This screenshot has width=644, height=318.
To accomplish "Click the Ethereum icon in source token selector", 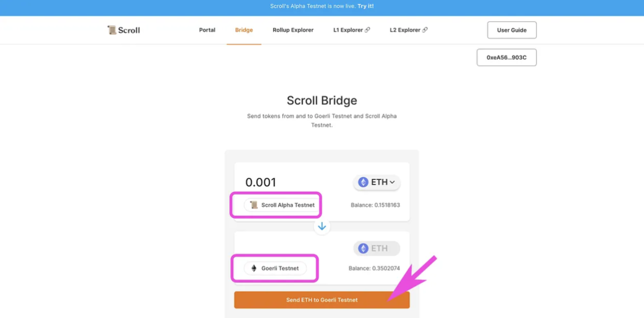I will pos(363,182).
